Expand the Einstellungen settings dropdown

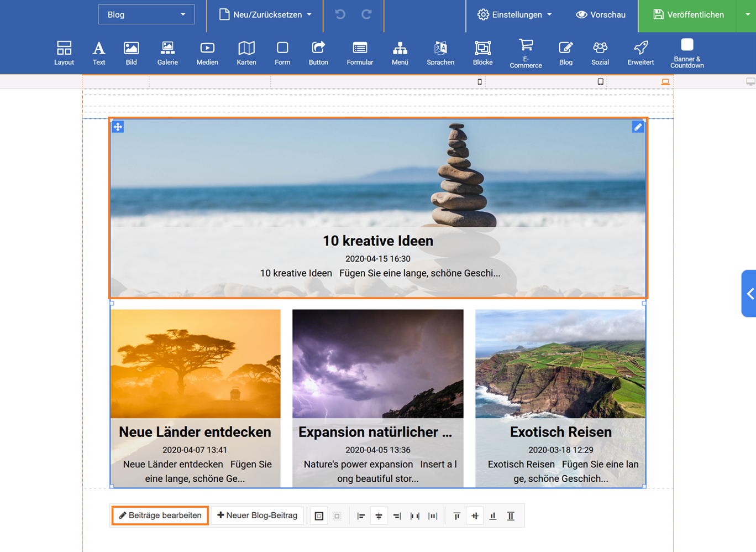click(x=514, y=14)
